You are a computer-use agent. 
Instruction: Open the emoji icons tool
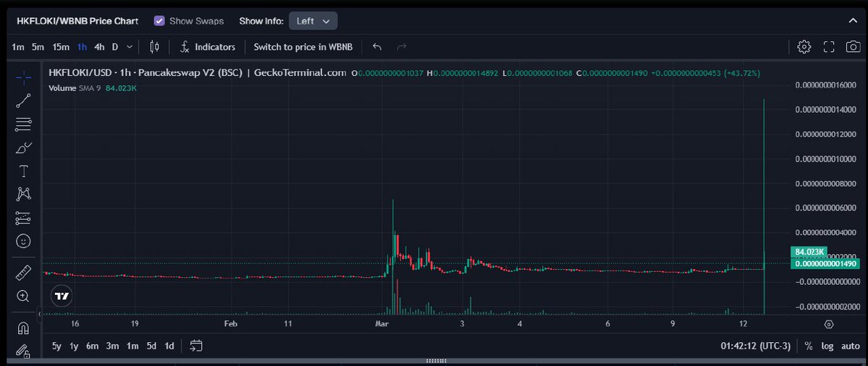pos(23,240)
